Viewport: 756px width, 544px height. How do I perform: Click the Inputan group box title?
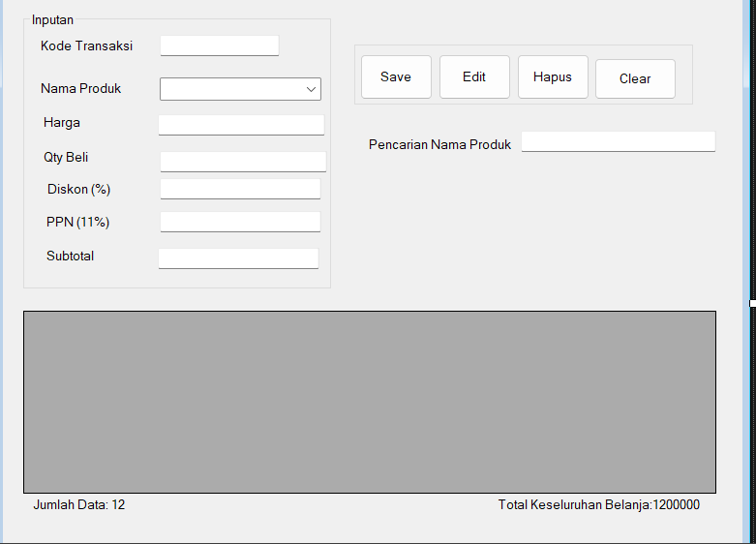(52, 19)
